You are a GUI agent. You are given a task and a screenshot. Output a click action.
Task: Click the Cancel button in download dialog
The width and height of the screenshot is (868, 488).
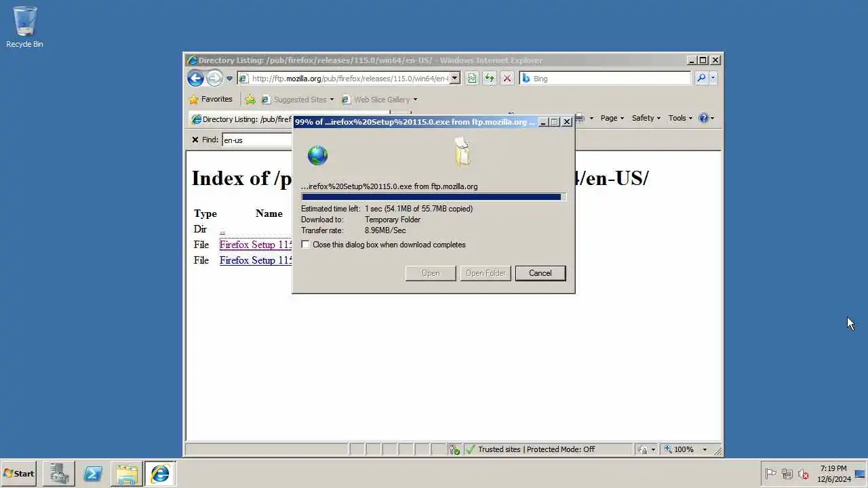click(540, 273)
